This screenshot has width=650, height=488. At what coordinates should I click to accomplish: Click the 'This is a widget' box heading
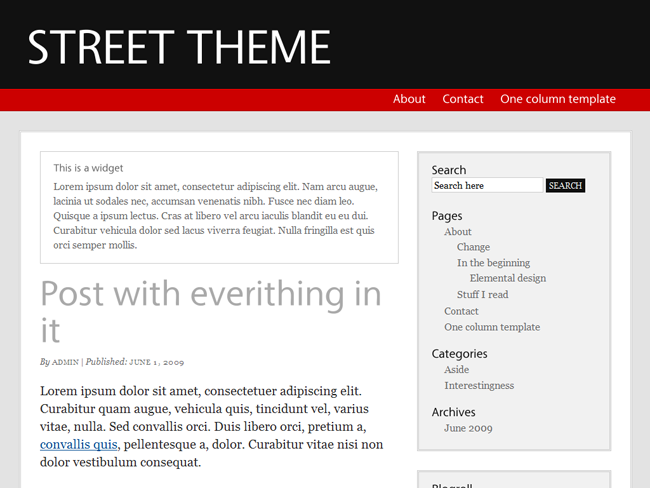[88, 168]
